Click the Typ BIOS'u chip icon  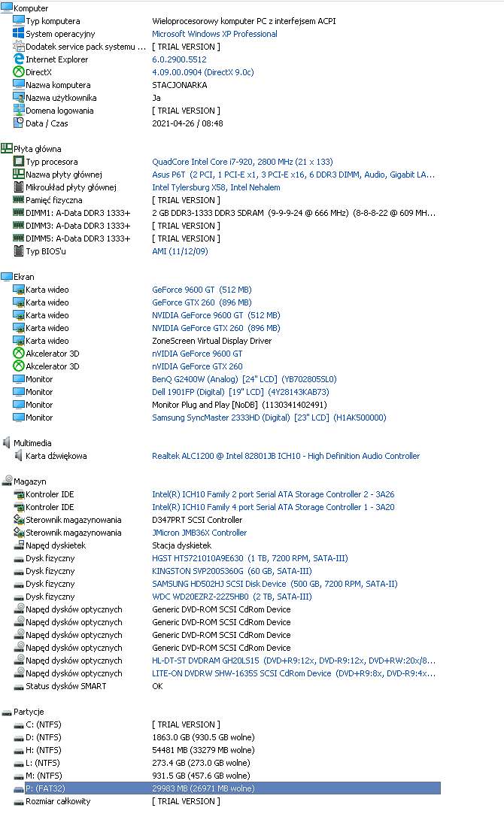pyautogui.click(x=19, y=251)
